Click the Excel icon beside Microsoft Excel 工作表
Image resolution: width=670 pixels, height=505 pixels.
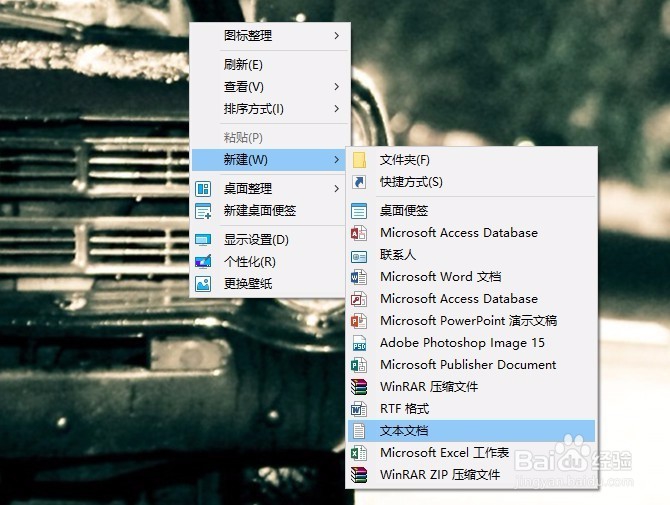(359, 453)
